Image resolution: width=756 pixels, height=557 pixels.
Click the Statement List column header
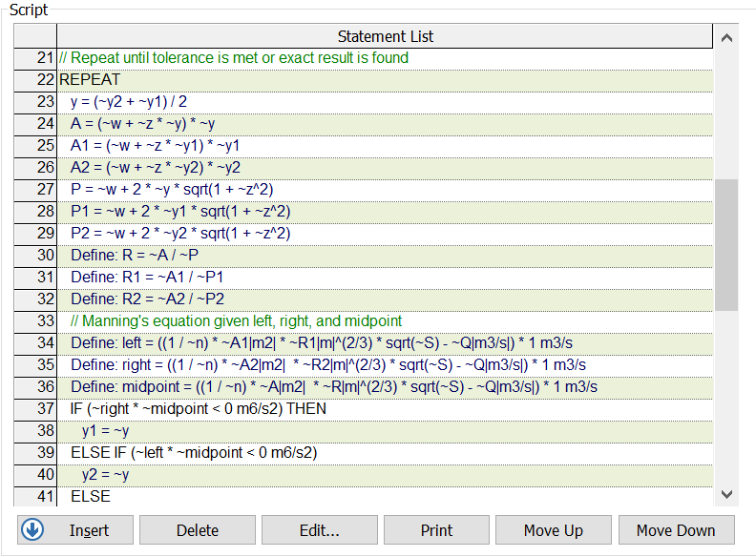click(385, 36)
